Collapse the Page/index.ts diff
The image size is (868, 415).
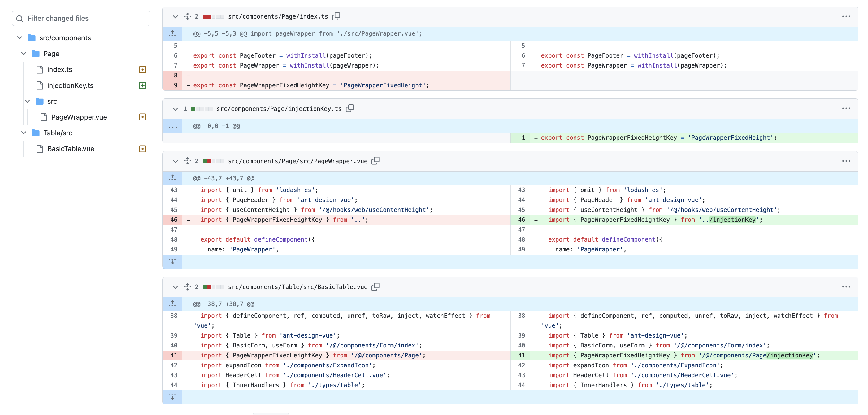(175, 16)
